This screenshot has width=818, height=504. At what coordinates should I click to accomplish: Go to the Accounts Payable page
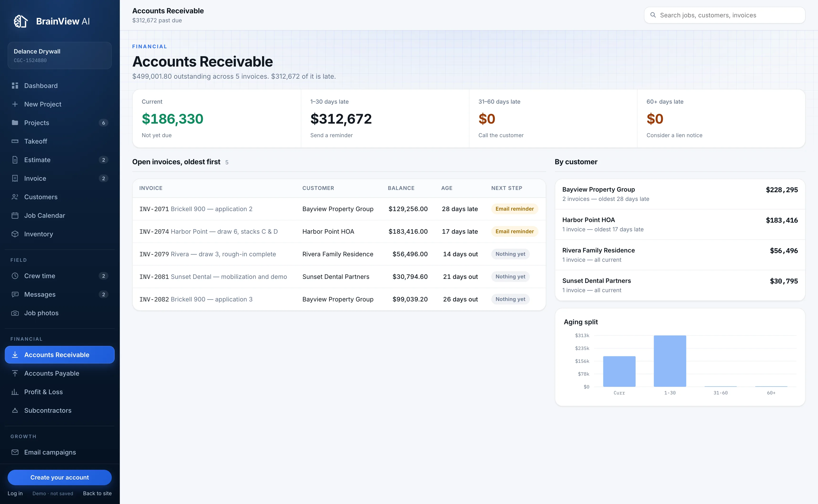tap(60, 373)
